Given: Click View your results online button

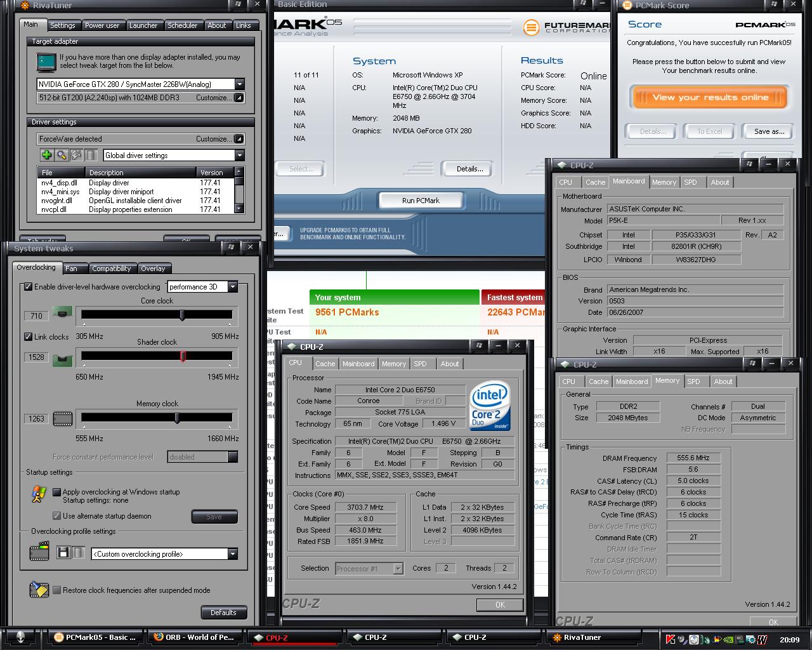Looking at the screenshot, I should pos(710,97).
